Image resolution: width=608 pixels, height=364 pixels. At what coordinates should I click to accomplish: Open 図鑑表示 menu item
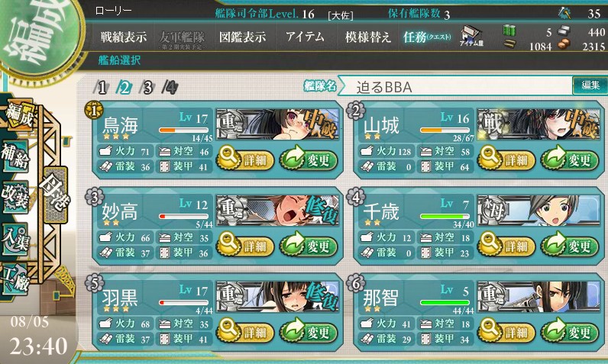coord(242,37)
